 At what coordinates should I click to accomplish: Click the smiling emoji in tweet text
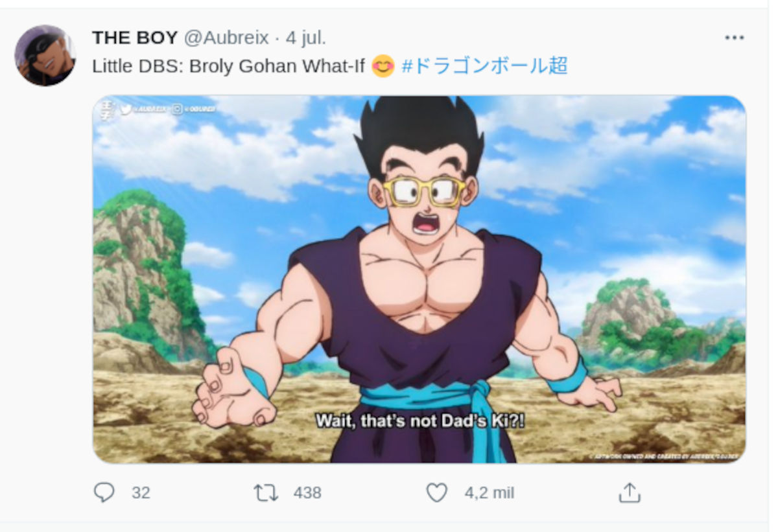[x=383, y=66]
